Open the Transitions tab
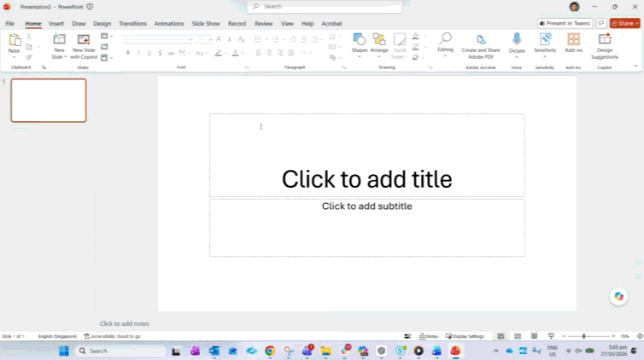 (x=132, y=24)
